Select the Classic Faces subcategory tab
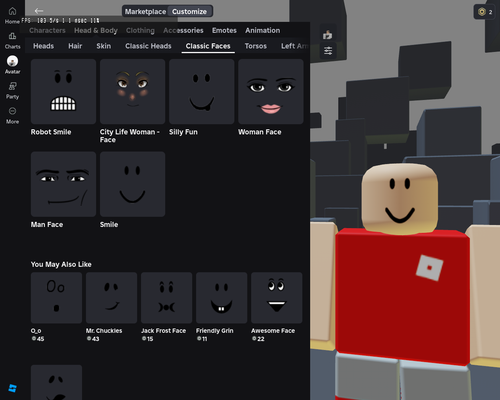 (x=208, y=46)
